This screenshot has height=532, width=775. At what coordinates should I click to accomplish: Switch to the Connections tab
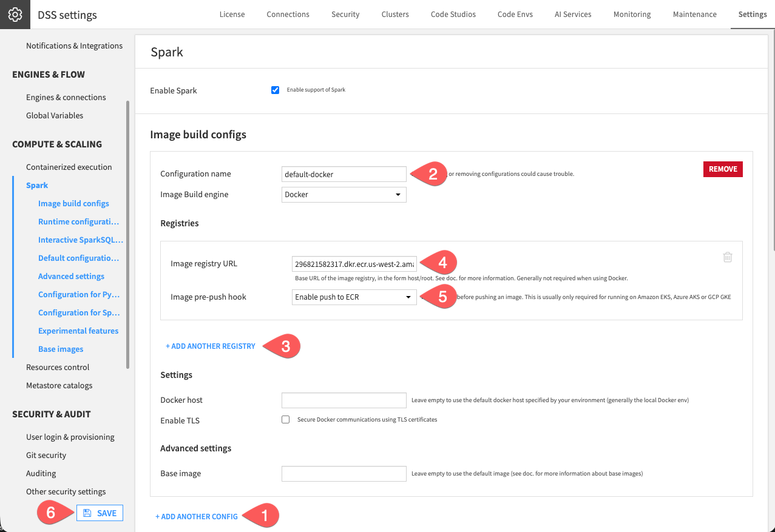click(288, 15)
